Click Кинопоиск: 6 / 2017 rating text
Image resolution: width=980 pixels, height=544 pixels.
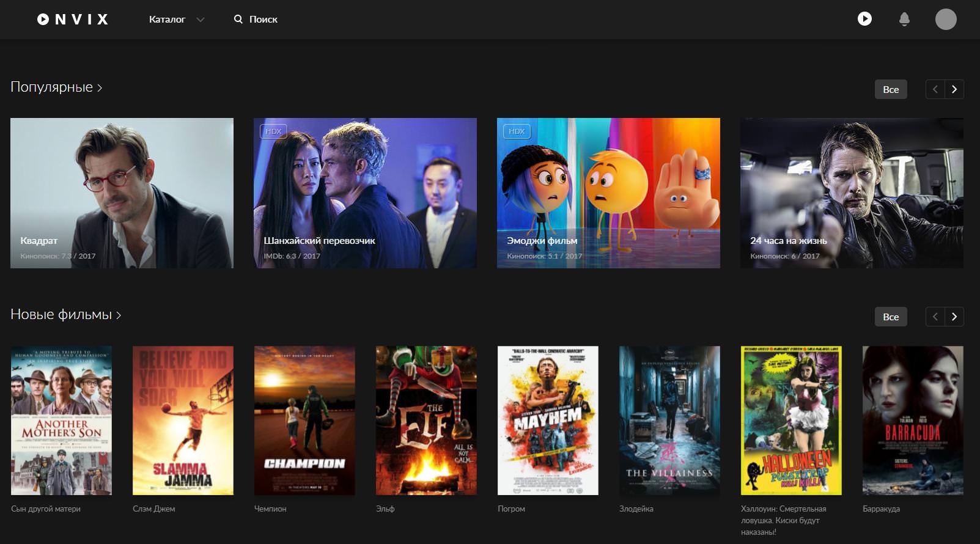(785, 256)
